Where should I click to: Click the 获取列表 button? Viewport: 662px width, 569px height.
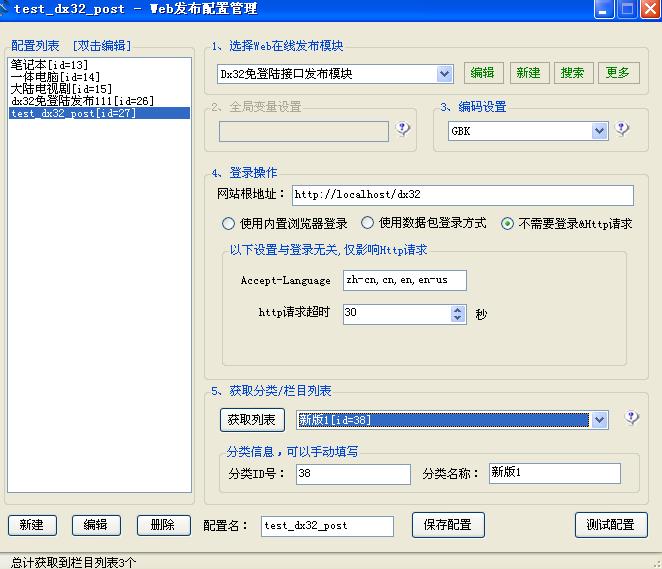[x=252, y=419]
